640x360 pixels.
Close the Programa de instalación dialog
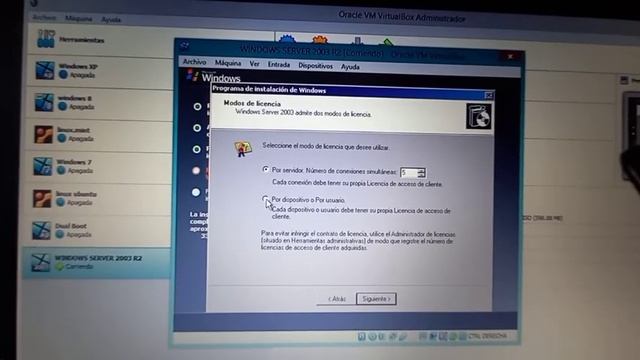[x=489, y=95]
